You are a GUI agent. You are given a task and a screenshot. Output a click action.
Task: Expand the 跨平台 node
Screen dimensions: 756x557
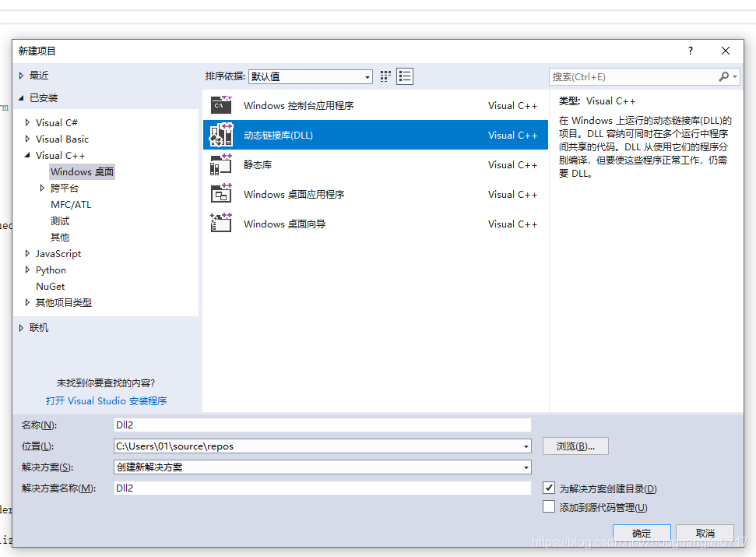(42, 188)
